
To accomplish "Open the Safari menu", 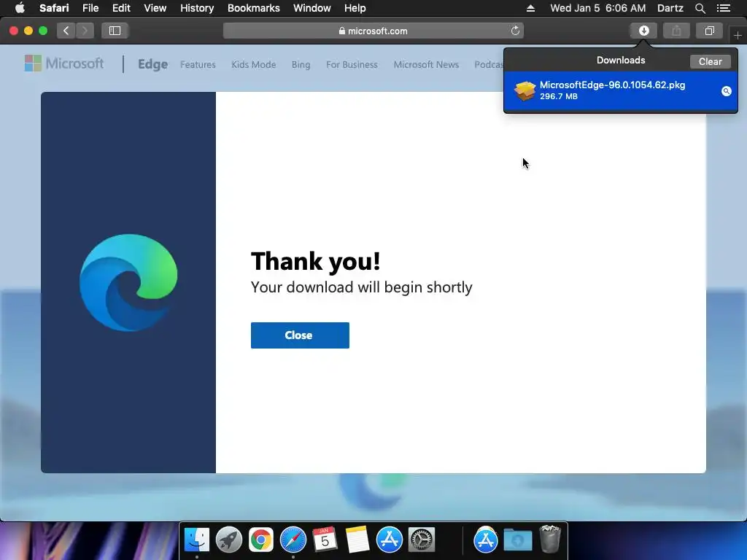I will coord(54,8).
